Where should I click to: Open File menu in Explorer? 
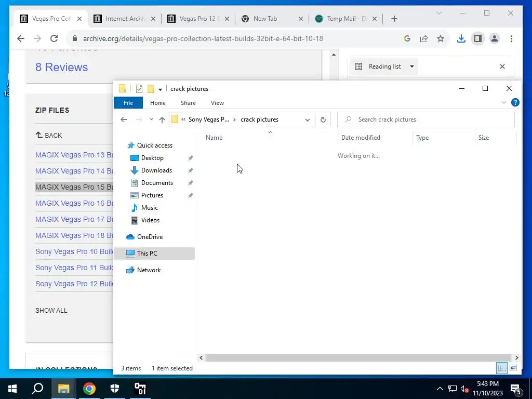(128, 103)
